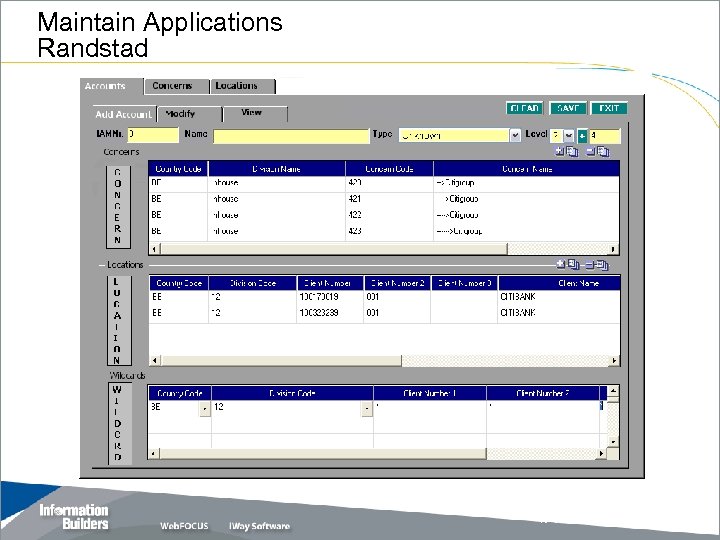Switch to the Locations tab
The image size is (720, 540).
point(236,86)
